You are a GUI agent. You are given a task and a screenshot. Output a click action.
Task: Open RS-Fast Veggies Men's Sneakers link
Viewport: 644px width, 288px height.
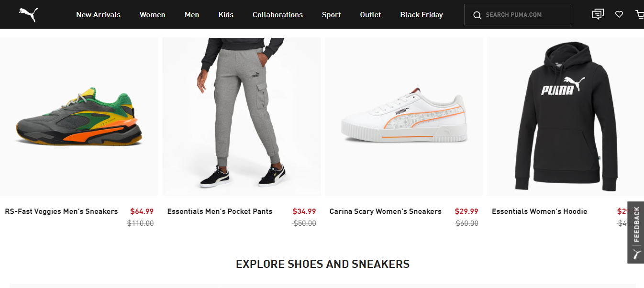coord(61,211)
